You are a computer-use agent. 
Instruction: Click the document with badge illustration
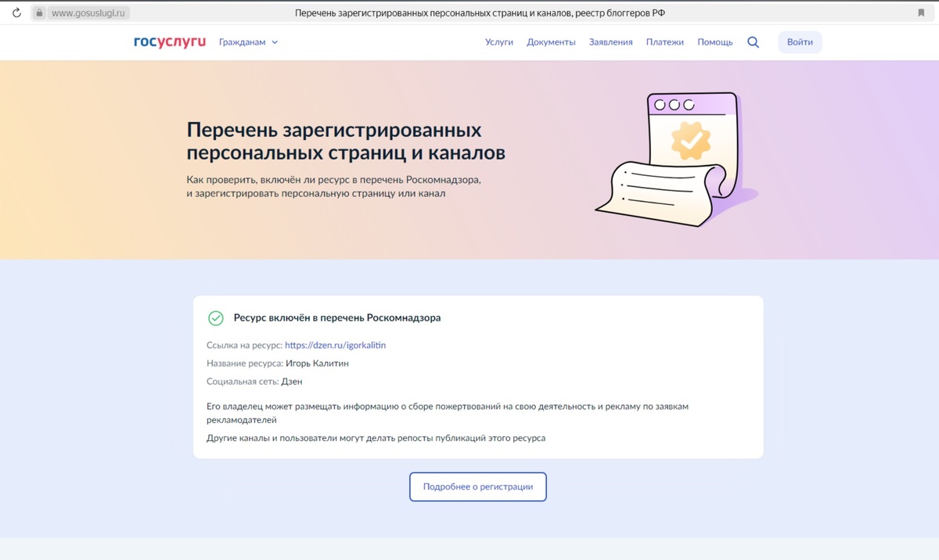pos(675,159)
